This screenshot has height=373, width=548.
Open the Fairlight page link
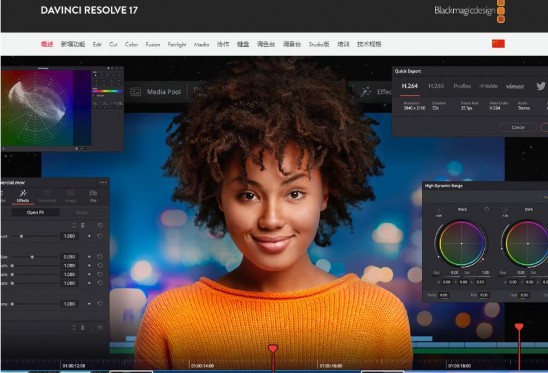177,44
